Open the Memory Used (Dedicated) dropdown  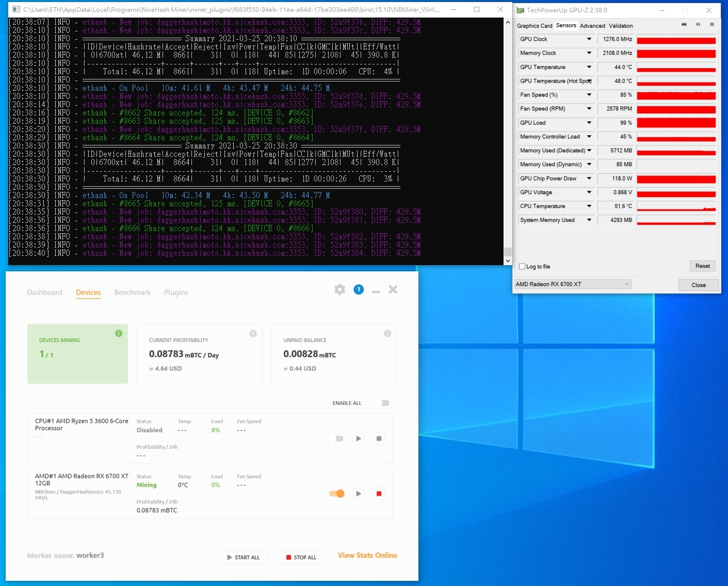click(589, 151)
